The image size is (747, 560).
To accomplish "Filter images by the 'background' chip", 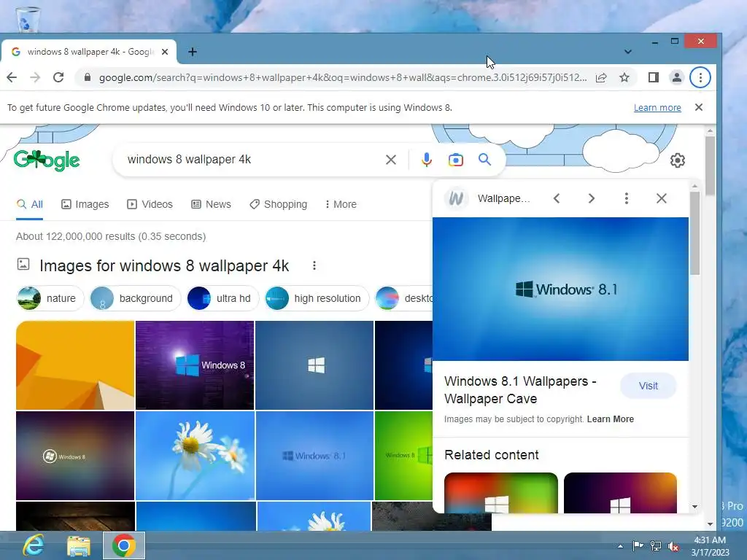I will (135, 298).
